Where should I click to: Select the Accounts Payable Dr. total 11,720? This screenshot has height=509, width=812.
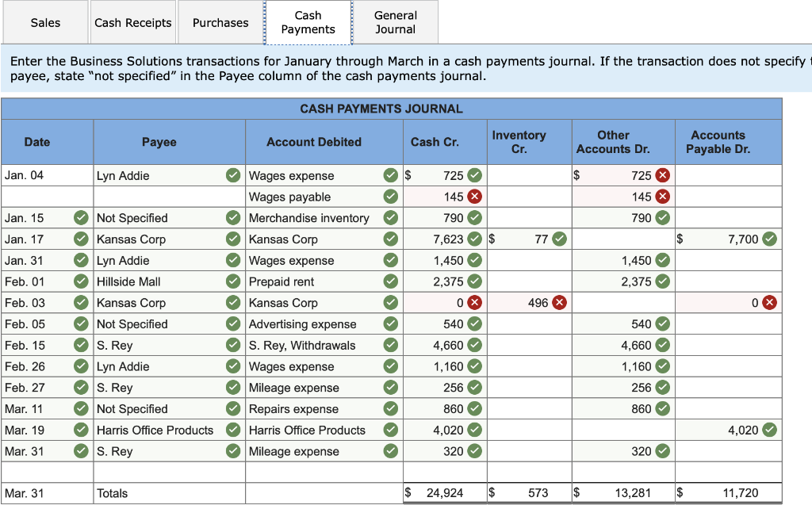point(741,493)
